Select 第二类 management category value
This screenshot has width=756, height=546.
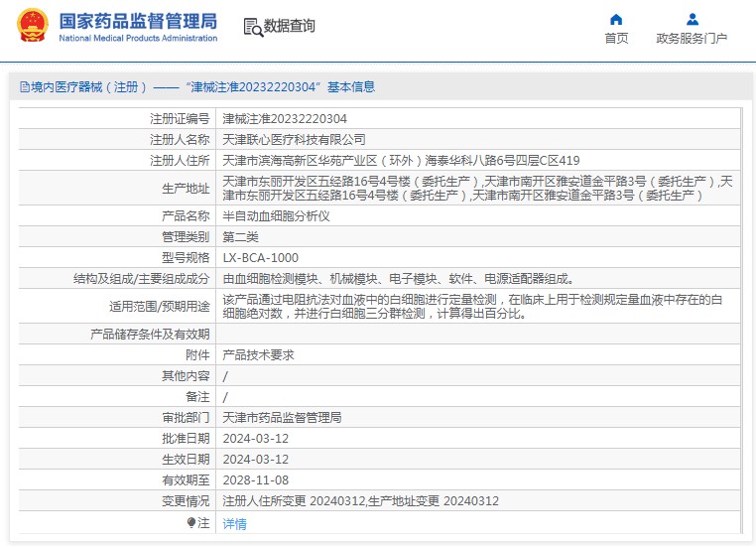click(240, 237)
